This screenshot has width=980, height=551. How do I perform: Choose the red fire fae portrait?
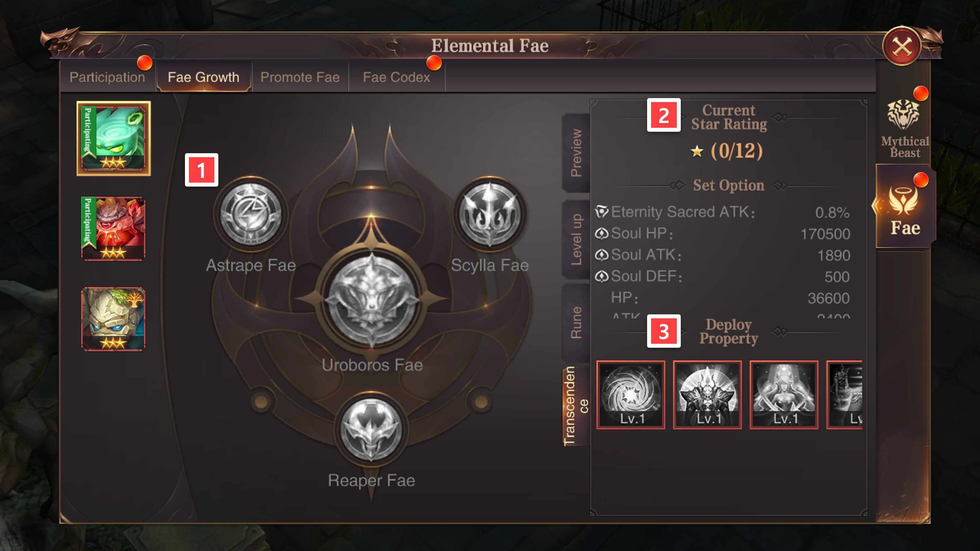[x=113, y=228]
